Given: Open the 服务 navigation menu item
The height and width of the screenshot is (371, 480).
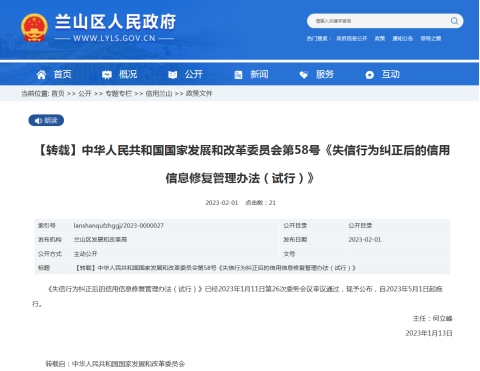Looking at the screenshot, I should click(x=325, y=74).
